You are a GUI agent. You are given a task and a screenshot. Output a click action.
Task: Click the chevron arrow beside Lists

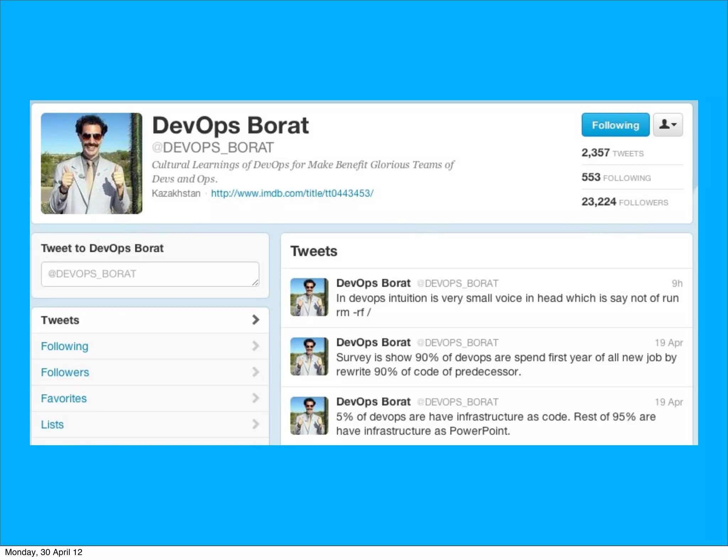(255, 424)
